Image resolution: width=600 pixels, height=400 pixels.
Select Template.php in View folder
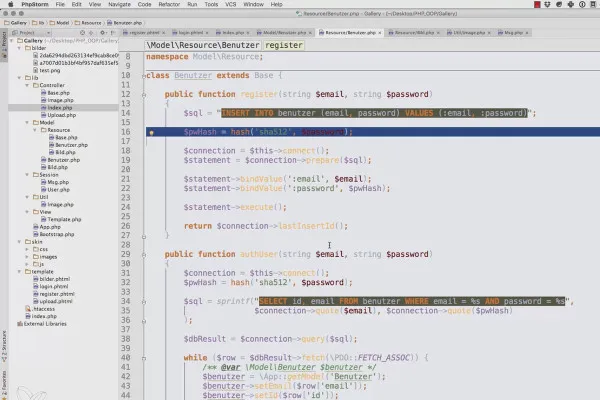61,219
